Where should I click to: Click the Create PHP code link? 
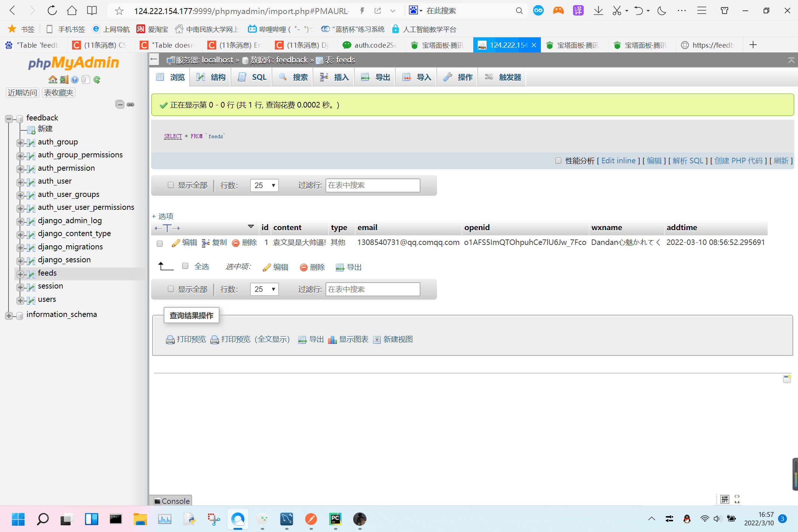click(x=739, y=161)
